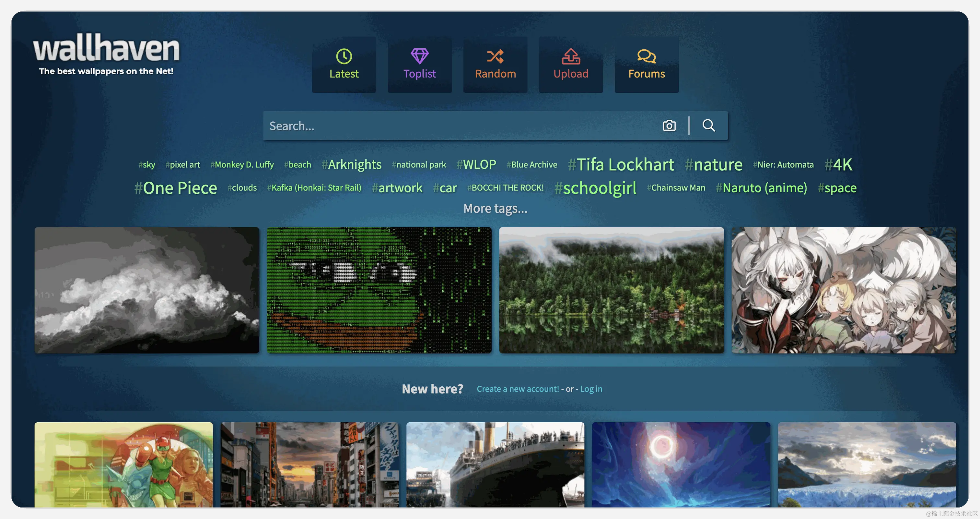This screenshot has height=519, width=980.
Task: Open the green ASCII Pepe wallpaper
Action: click(379, 290)
